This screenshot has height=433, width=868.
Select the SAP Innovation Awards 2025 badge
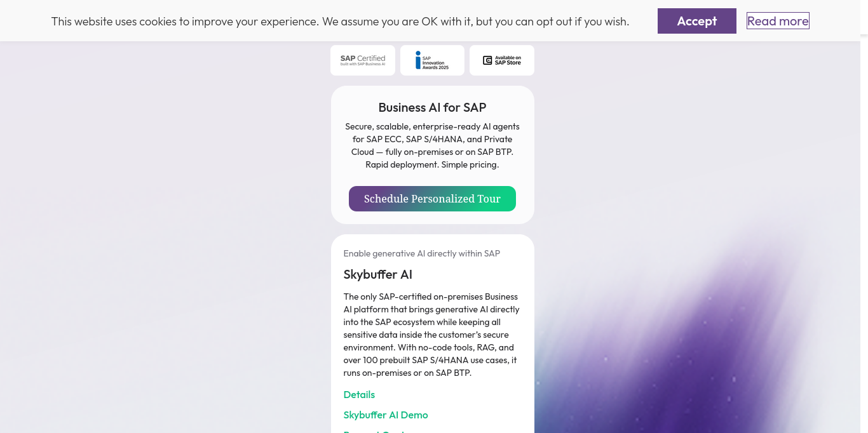click(432, 60)
